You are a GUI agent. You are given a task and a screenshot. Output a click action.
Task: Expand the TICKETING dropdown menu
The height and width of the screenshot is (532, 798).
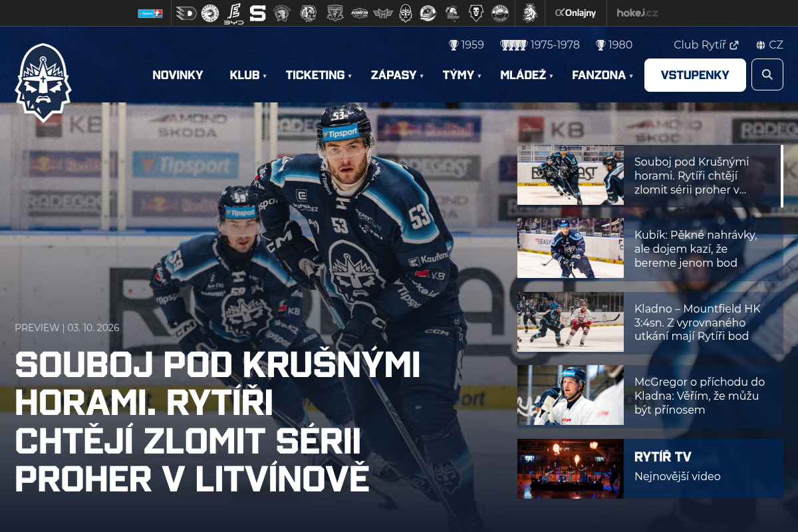click(x=319, y=75)
